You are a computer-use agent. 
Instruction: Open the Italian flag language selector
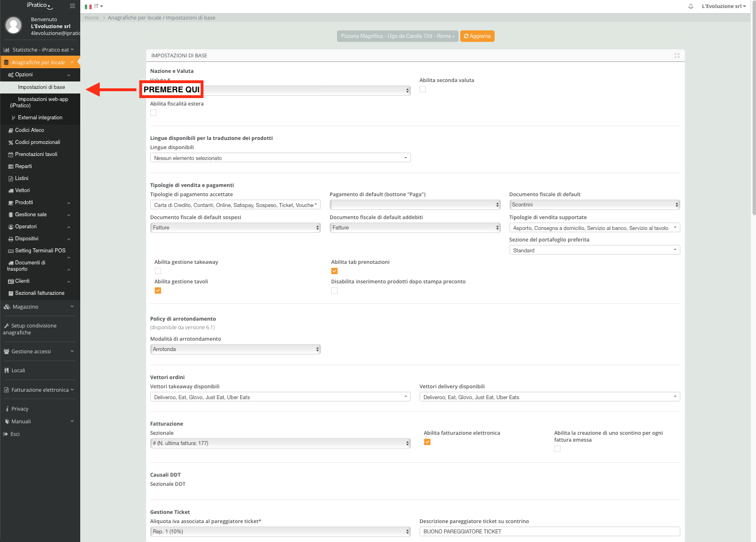click(x=93, y=6)
